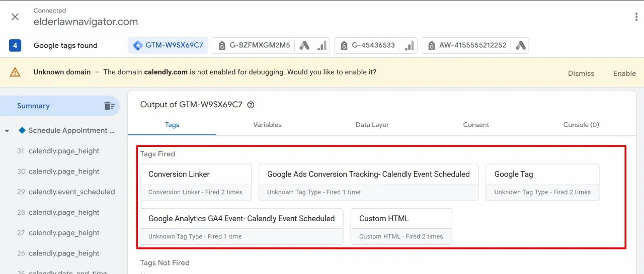
Task: Click the 'Tags Not Fired' heading
Action: (x=165, y=263)
